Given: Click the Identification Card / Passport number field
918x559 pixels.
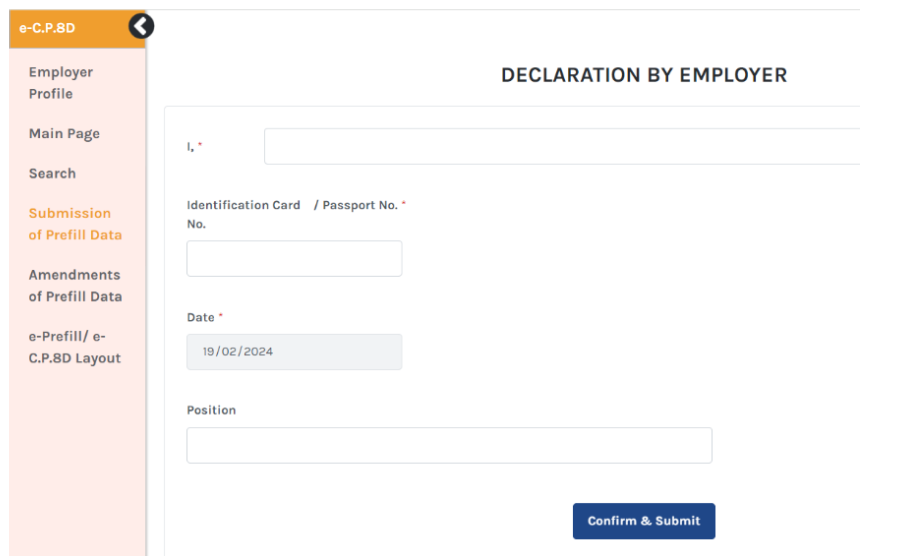Looking at the screenshot, I should click(x=294, y=258).
